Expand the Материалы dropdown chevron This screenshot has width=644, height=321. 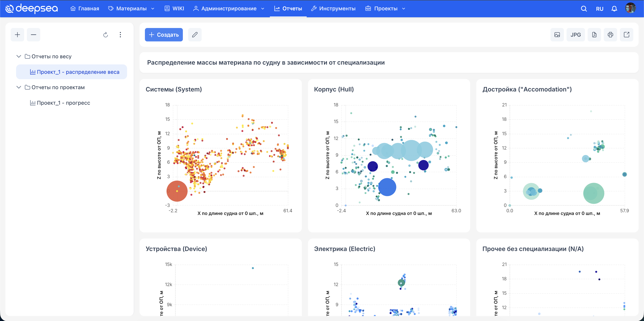coord(153,8)
